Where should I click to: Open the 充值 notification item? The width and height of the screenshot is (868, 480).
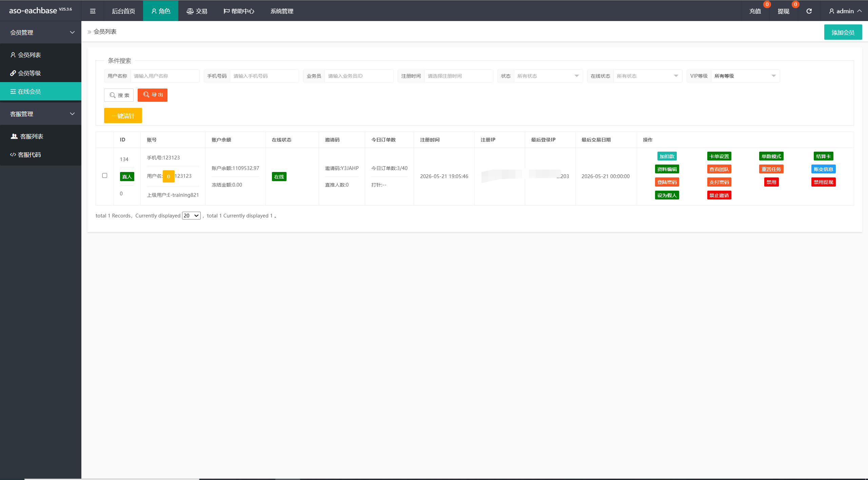(x=755, y=11)
